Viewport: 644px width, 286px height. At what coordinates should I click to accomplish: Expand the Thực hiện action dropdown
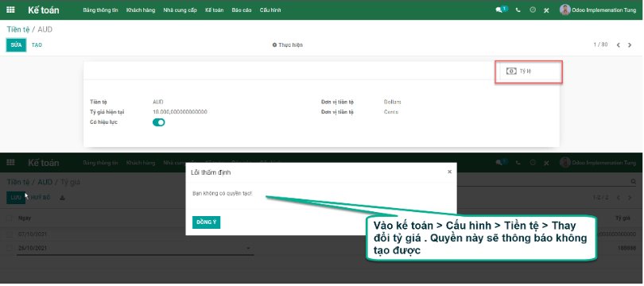coord(288,45)
